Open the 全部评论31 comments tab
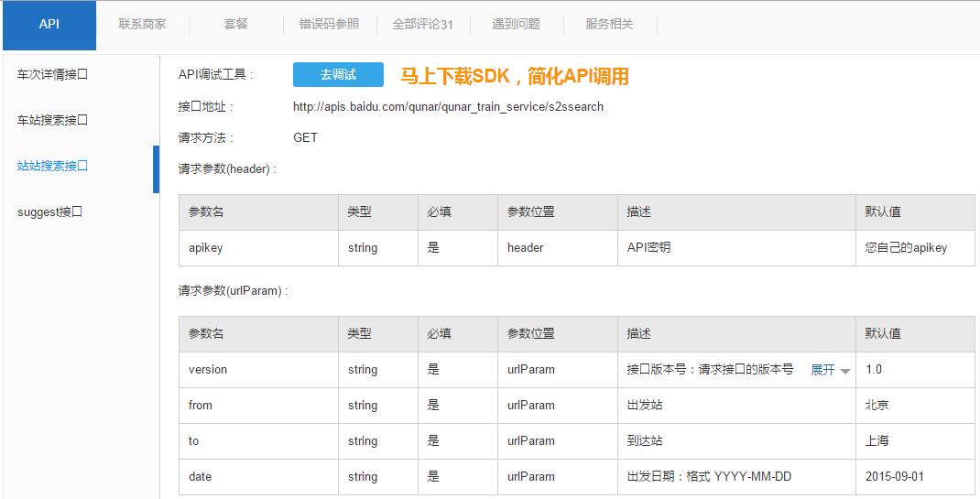The width and height of the screenshot is (980, 499). point(422,25)
